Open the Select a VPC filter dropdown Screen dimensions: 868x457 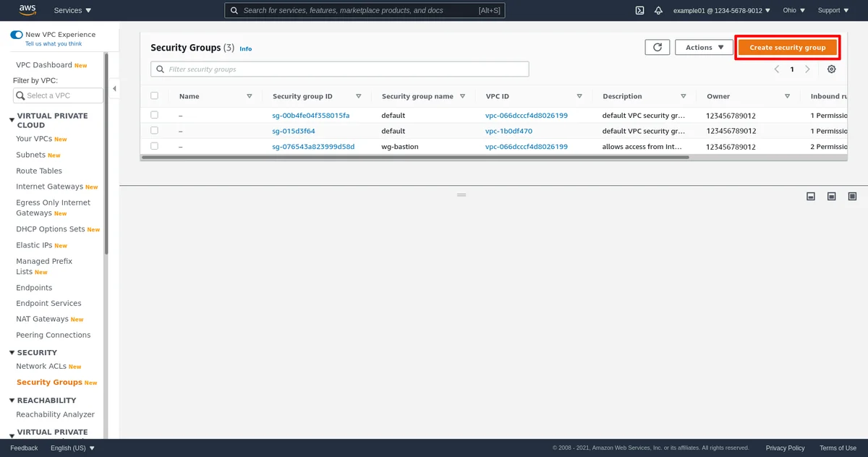58,95
